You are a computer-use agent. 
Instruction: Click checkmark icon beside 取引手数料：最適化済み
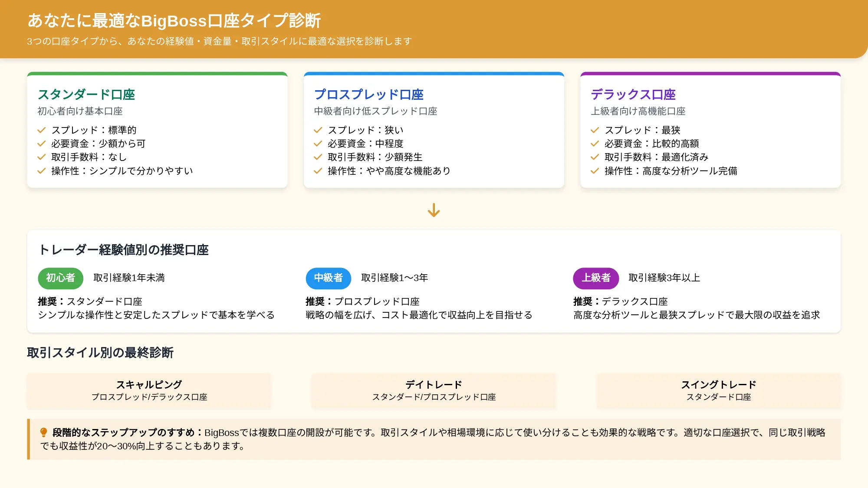click(x=595, y=157)
